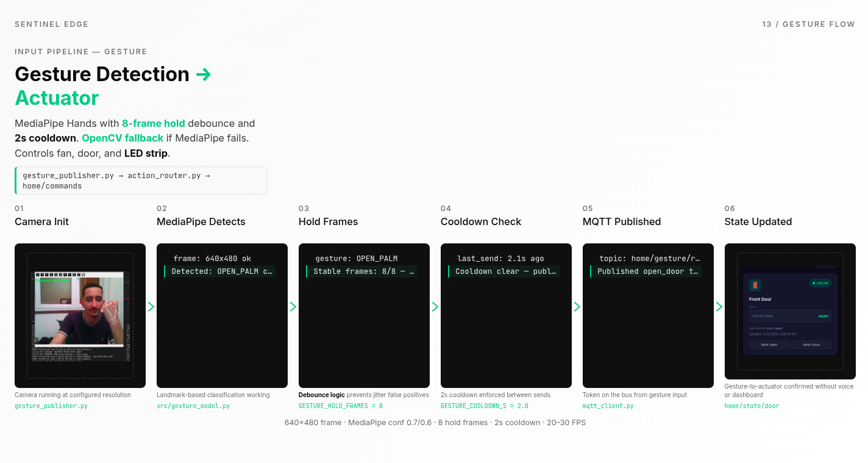The width and height of the screenshot is (868, 463).
Task: Click the green 'Actuator' heading word
Action: 57,98
